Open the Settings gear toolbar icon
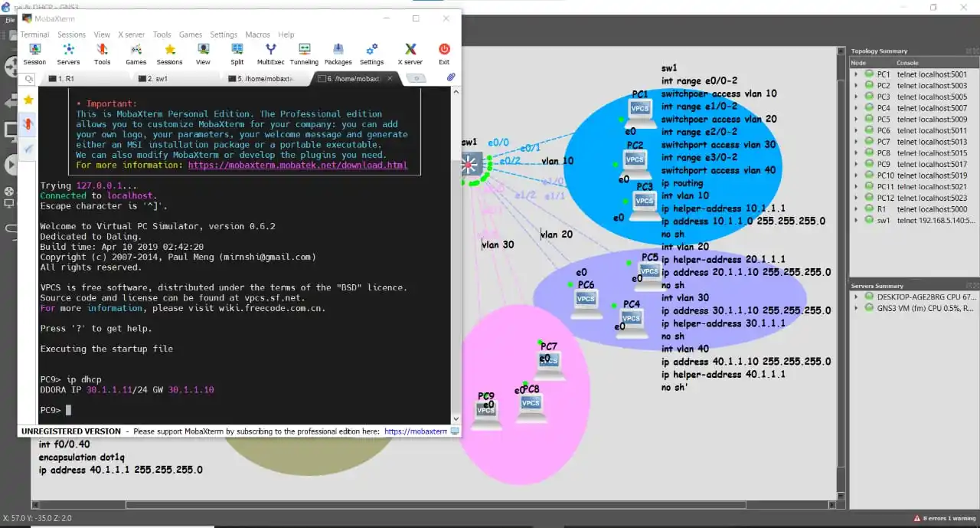980x528 pixels. [371, 54]
